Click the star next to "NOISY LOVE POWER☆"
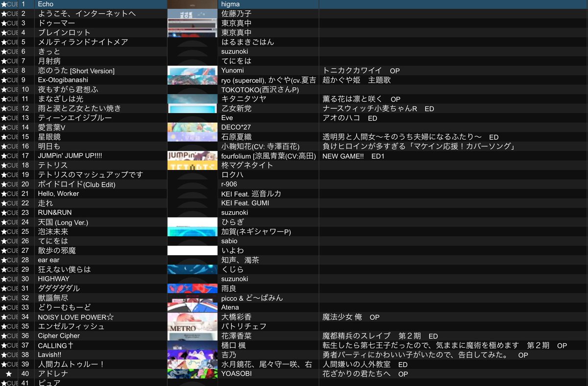Image resolution: width=588 pixels, height=386 pixels. pyautogui.click(x=4, y=317)
